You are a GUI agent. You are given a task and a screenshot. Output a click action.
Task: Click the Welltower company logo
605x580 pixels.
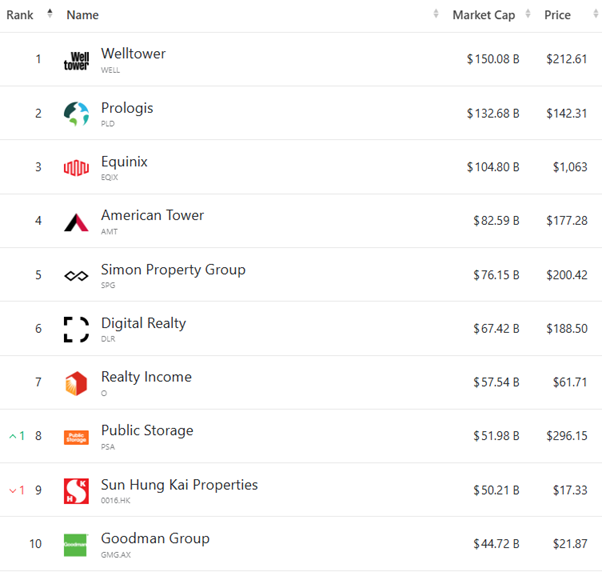coord(76,61)
